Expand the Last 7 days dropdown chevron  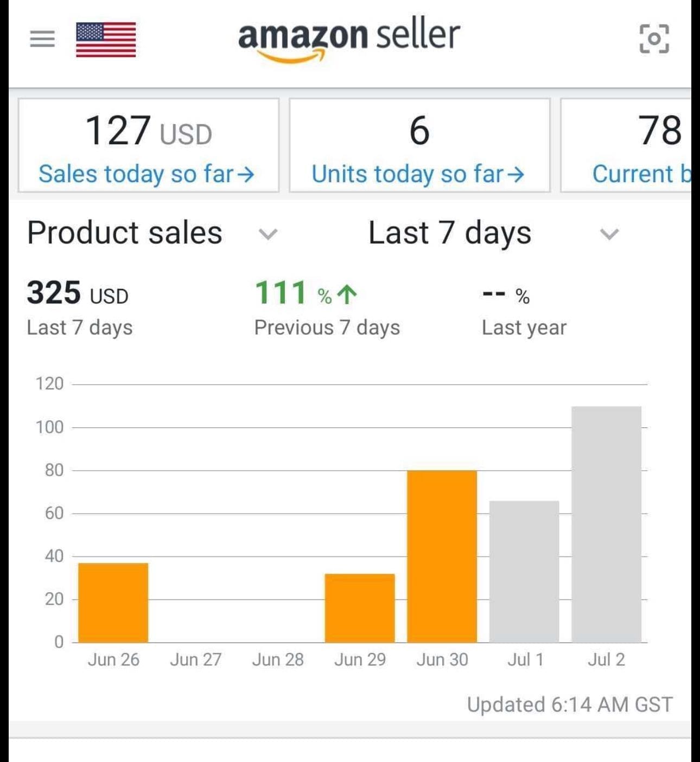pyautogui.click(x=609, y=234)
